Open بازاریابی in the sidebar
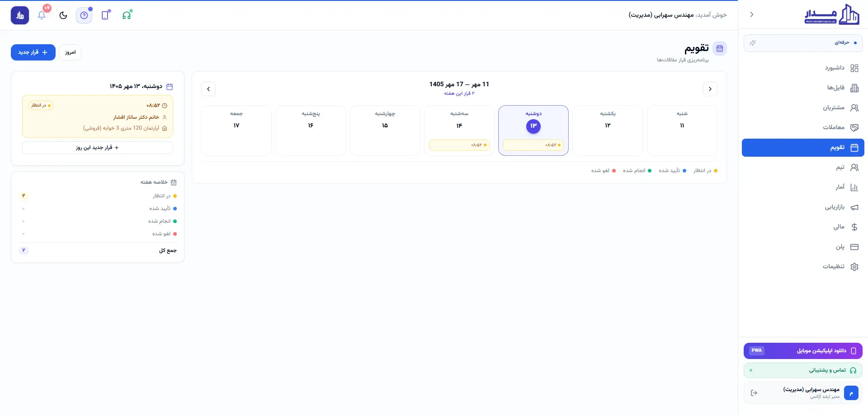Image resolution: width=868 pixels, height=415 pixels. click(x=803, y=207)
